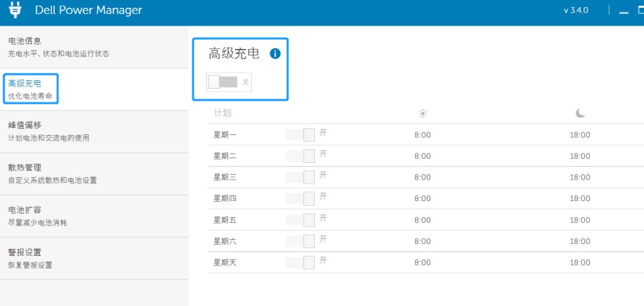Viewport: 644px width, 306px height.
Task: Toggle the 星期四 schedule switch
Action: (300, 199)
